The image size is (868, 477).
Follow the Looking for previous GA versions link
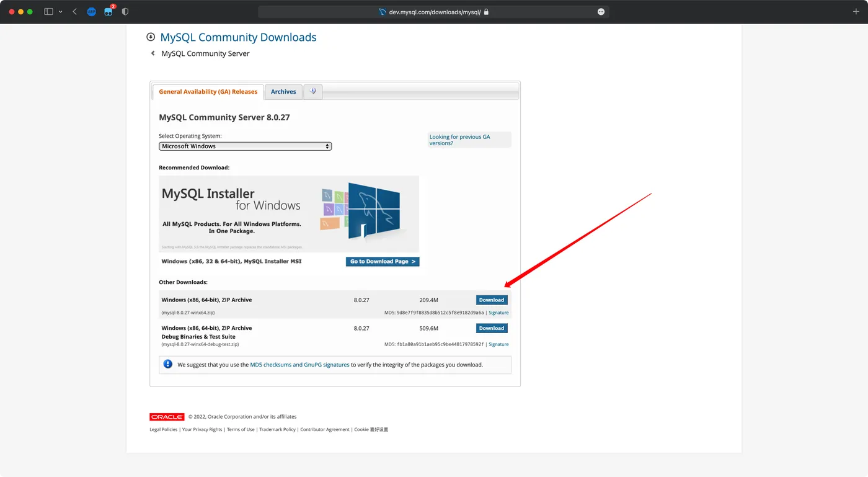pos(460,140)
